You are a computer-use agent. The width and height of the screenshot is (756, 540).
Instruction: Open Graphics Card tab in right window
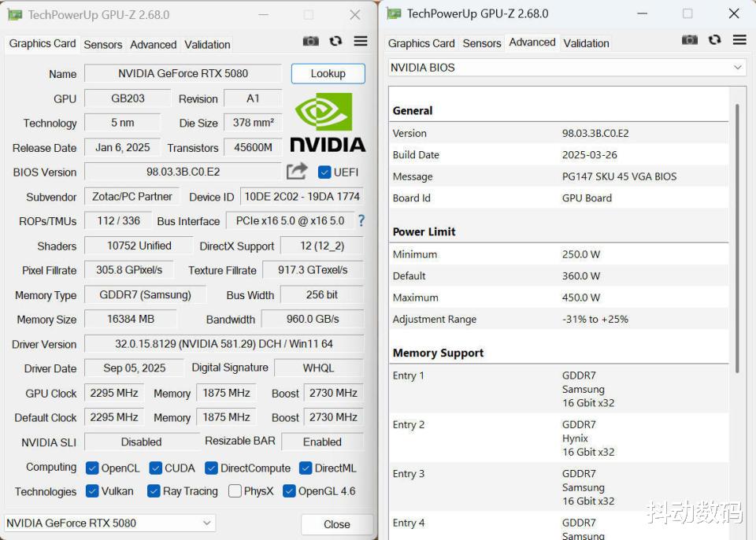(421, 43)
